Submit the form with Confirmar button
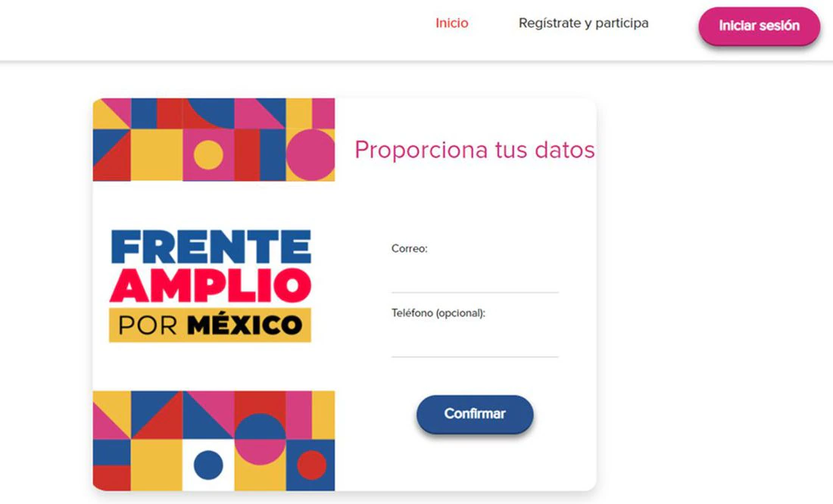 tap(474, 414)
